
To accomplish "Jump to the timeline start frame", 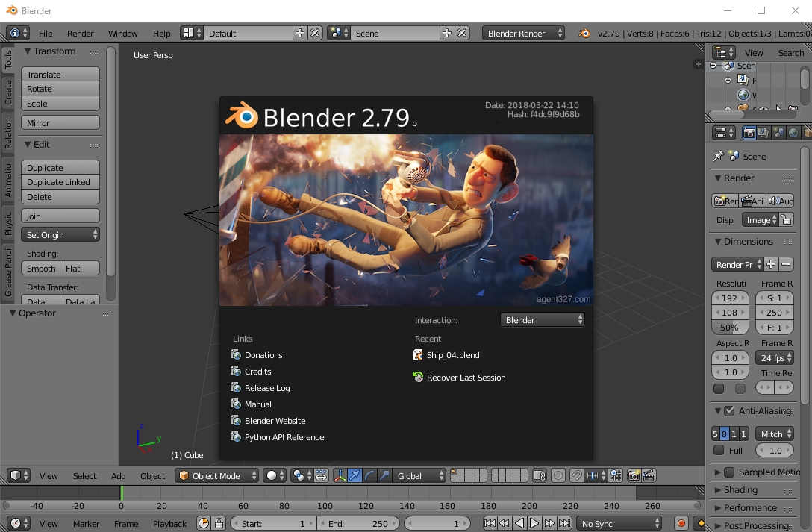I will [490, 524].
